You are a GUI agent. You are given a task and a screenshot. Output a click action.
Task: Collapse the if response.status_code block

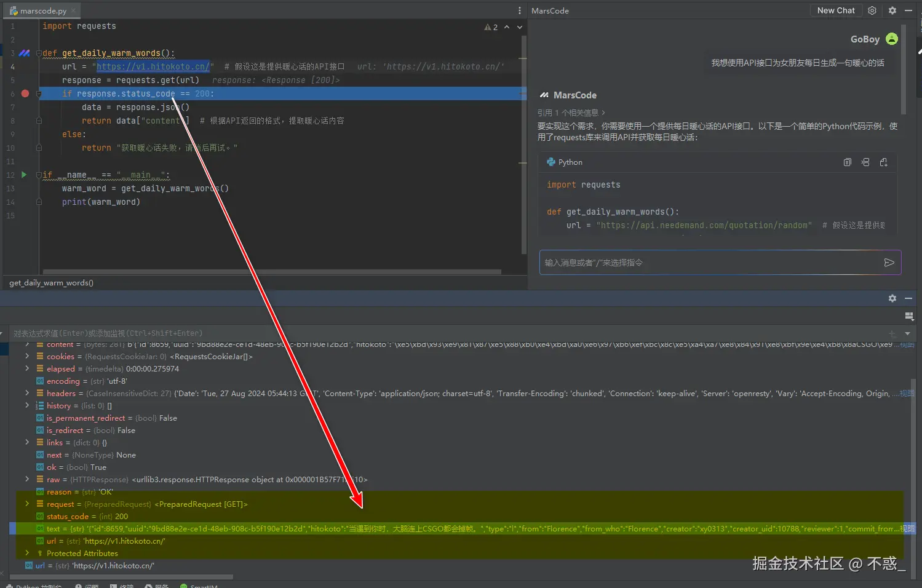(x=39, y=94)
